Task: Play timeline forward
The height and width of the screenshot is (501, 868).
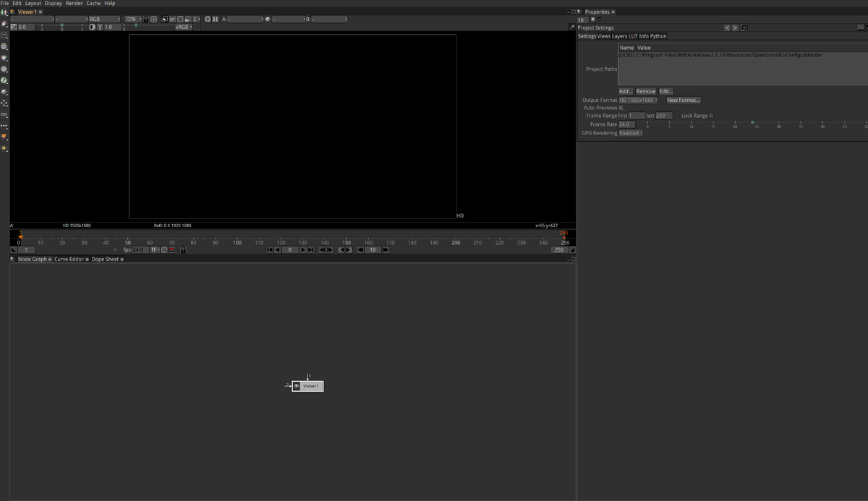Action: 303,249
